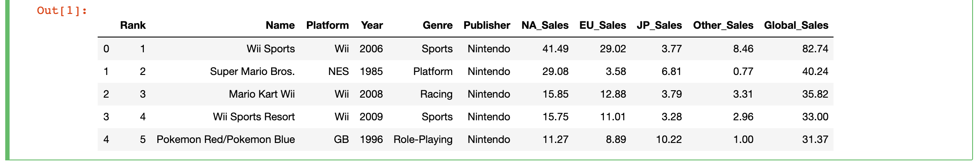Select the Wii Sports Resort cell
Screen dimensions: 980x163
click(x=254, y=117)
